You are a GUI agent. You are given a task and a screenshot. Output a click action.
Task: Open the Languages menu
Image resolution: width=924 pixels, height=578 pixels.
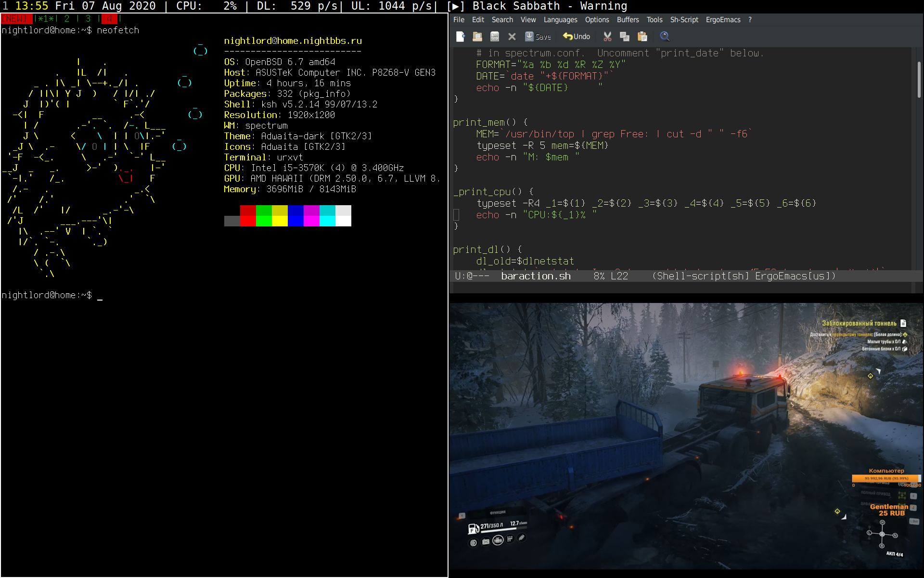point(560,20)
